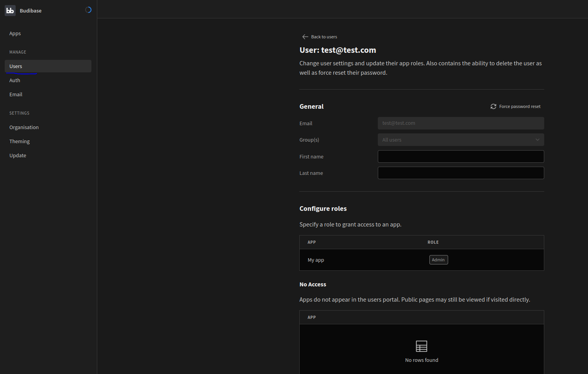Click the Budibase logo

click(x=10, y=11)
